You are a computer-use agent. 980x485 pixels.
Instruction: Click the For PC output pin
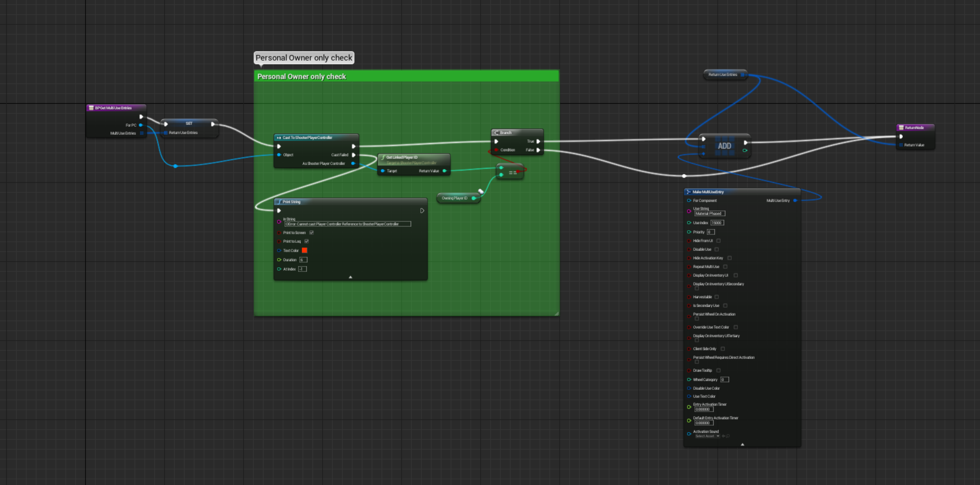(x=141, y=125)
